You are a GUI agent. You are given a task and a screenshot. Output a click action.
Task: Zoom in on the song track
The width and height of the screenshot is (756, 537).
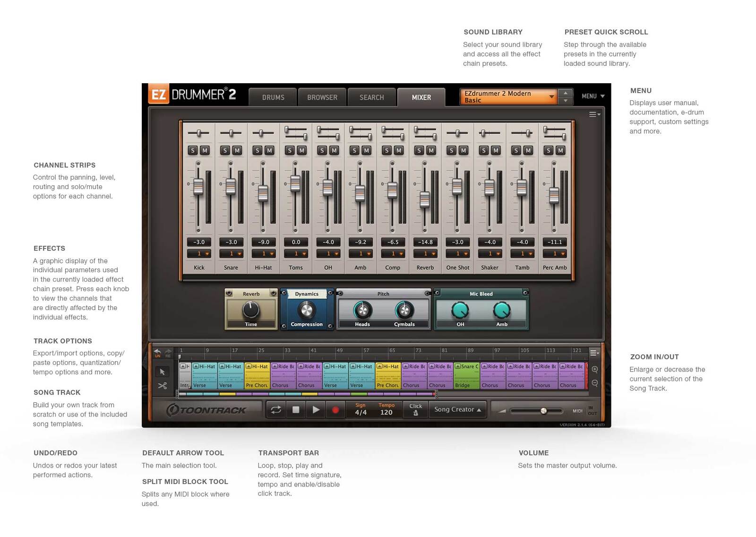click(x=595, y=370)
